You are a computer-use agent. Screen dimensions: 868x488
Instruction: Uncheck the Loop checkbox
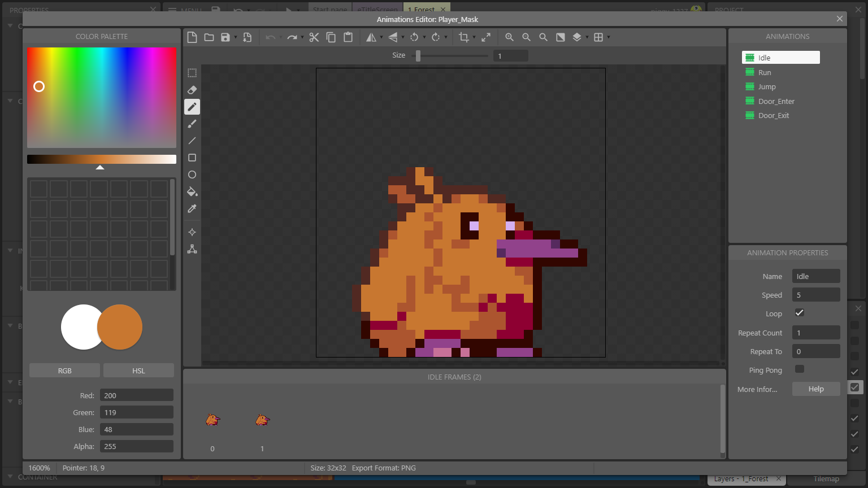click(x=800, y=313)
